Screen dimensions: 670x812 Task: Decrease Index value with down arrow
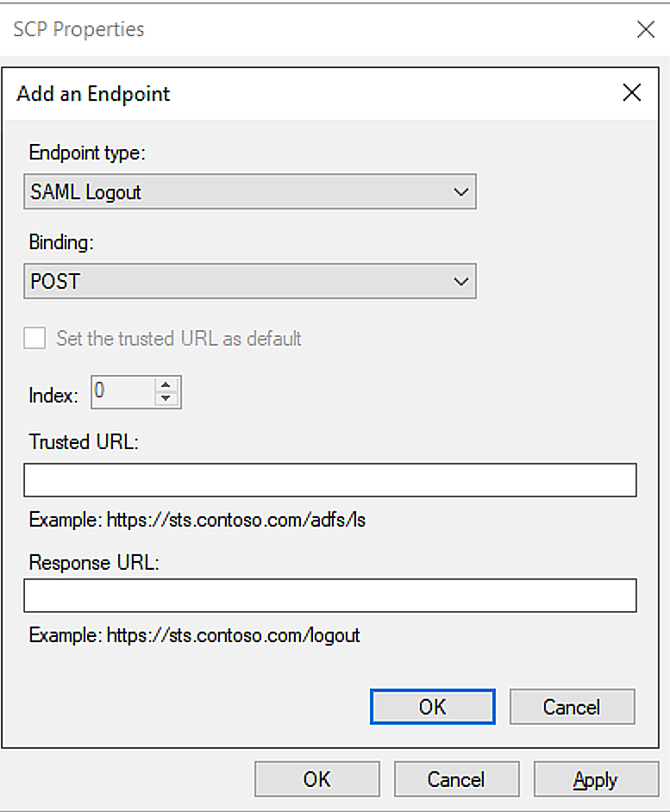[x=166, y=398]
